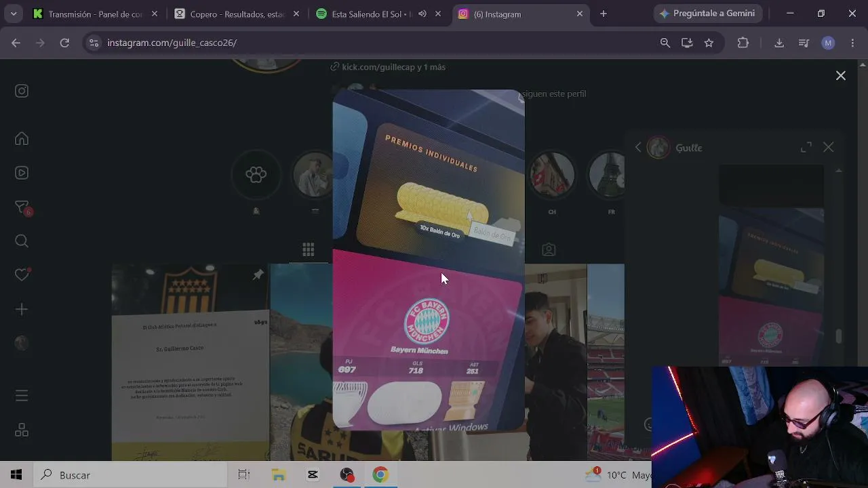Image resolution: width=868 pixels, height=488 pixels.
Task: Open the media controls icon in Chrome toolbar
Action: point(804,43)
